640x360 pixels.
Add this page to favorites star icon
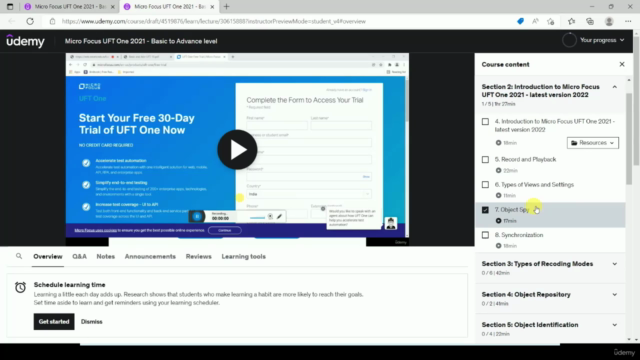551,21
